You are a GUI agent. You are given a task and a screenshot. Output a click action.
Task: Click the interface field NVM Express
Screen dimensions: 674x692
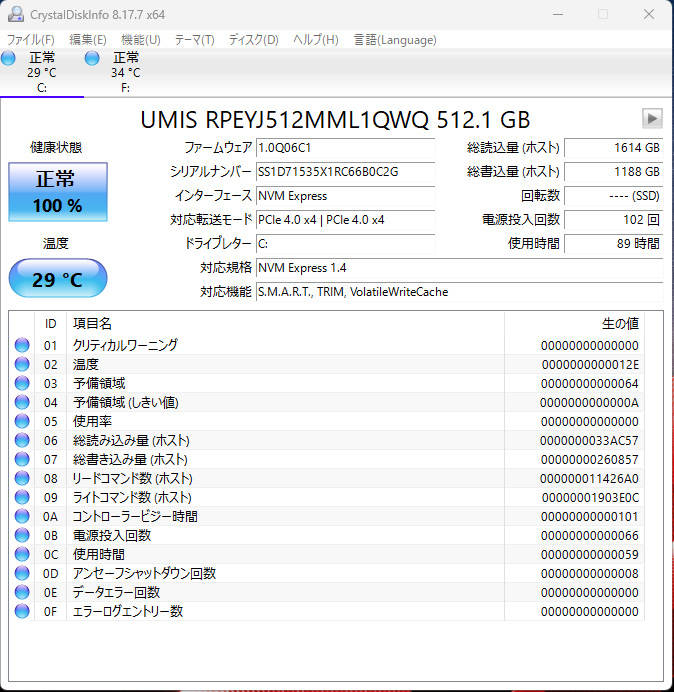click(346, 196)
